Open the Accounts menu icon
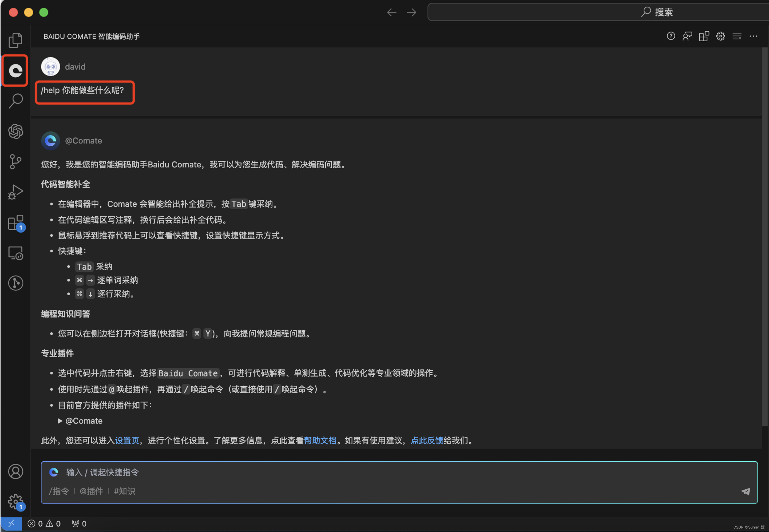This screenshot has width=769, height=532. pyautogui.click(x=15, y=471)
